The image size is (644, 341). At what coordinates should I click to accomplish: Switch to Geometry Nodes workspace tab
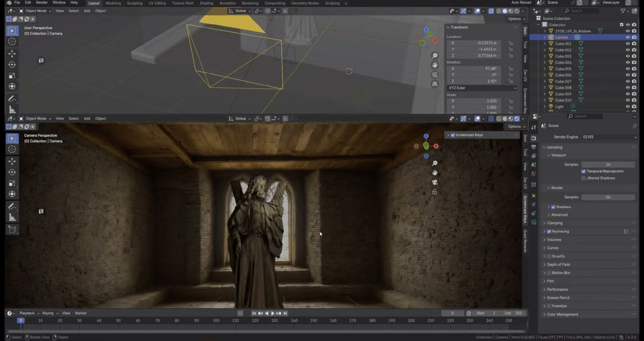pos(305,3)
